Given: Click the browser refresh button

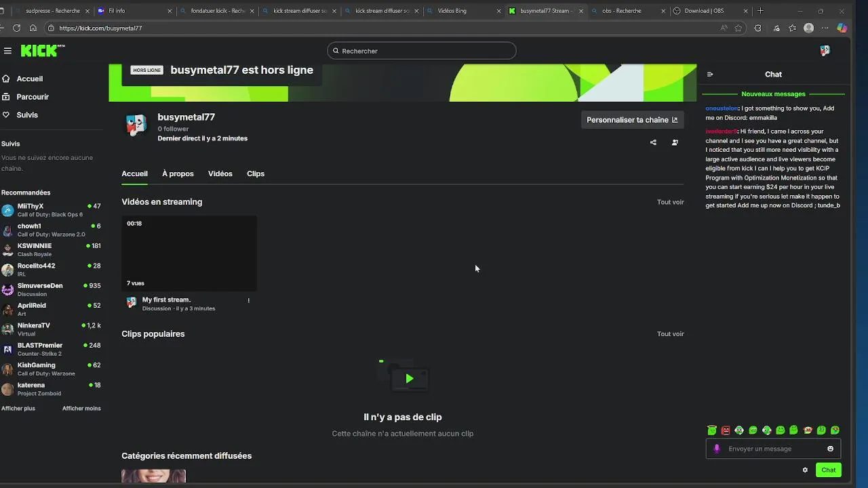Looking at the screenshot, I should pyautogui.click(x=17, y=28).
